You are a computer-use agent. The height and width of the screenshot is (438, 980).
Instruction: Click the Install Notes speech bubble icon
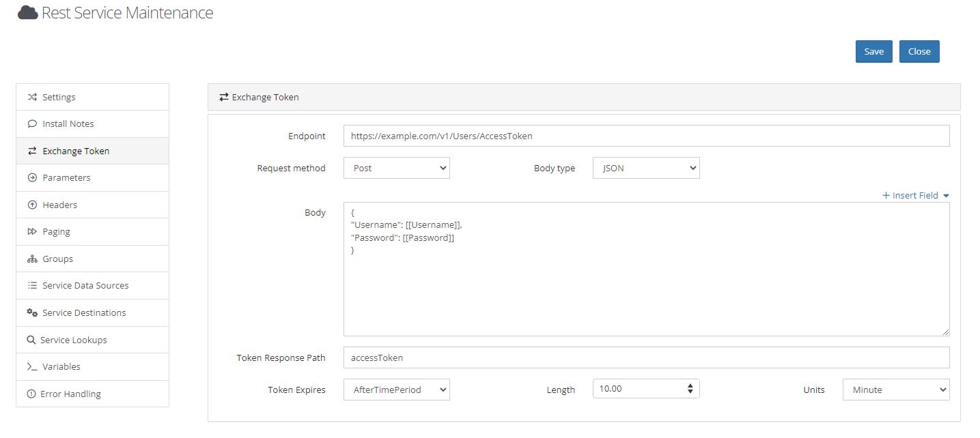pyautogui.click(x=32, y=123)
